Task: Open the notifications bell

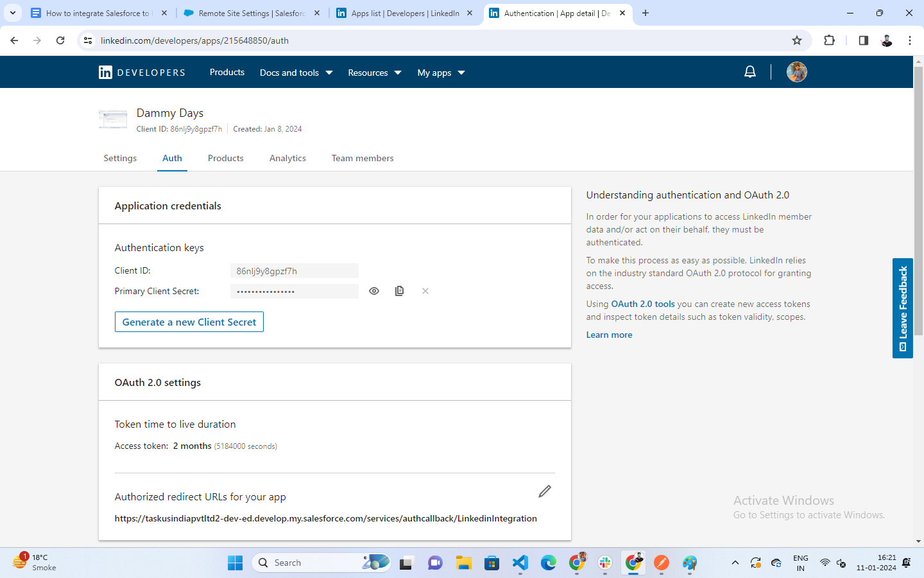Action: coord(749,72)
